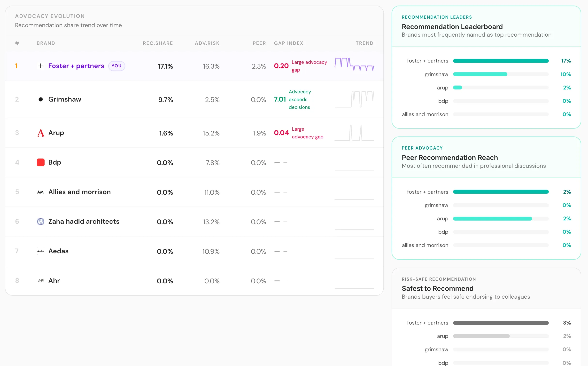Open the Grimshaw brand row name
The width and height of the screenshot is (588, 366).
(x=65, y=99)
